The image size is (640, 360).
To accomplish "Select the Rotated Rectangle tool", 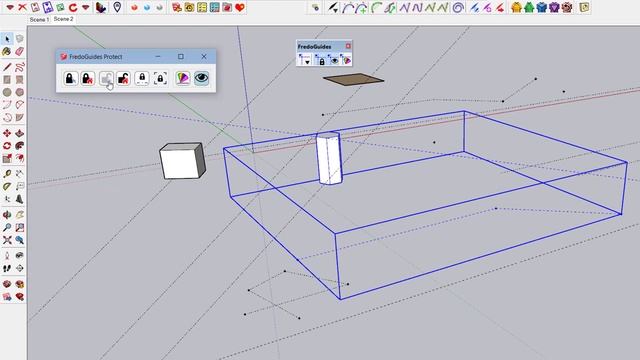I will point(20,80).
